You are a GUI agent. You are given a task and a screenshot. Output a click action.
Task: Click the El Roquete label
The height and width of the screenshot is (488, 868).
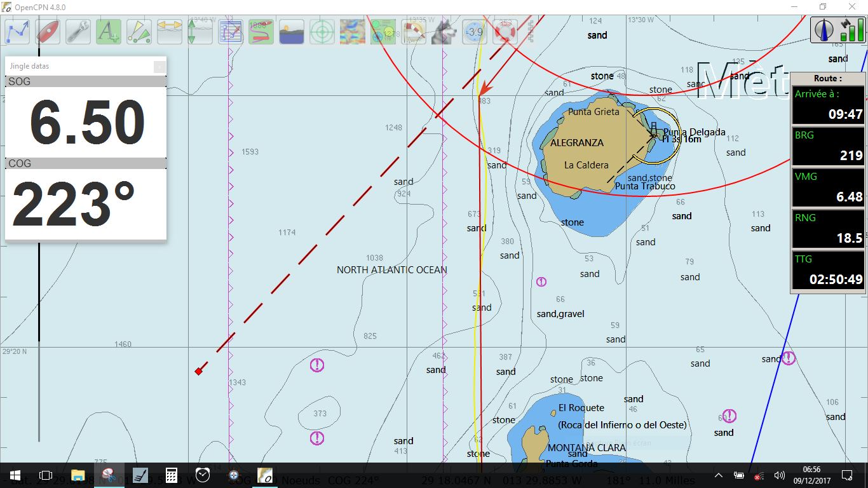[x=581, y=408]
